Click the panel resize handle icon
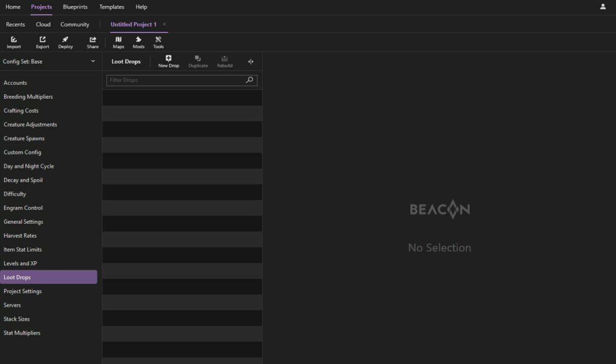This screenshot has height=364, width=616. [x=251, y=61]
